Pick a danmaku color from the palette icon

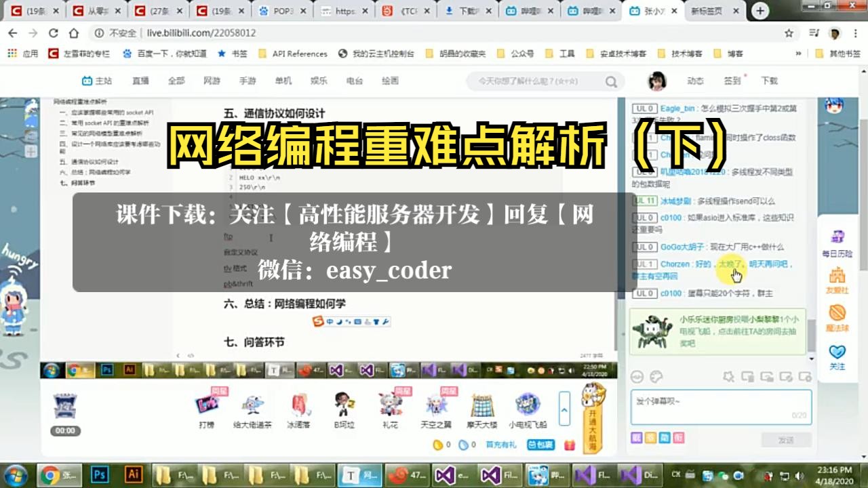tap(657, 377)
